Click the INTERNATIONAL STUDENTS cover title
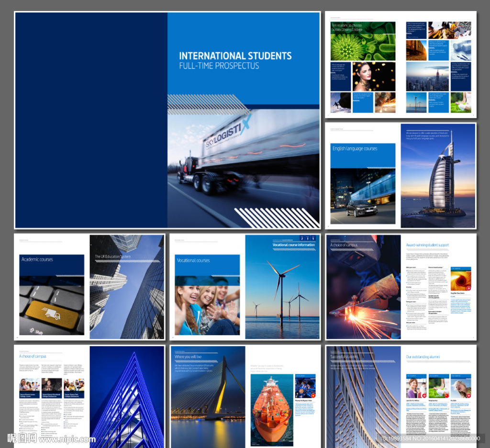 point(235,56)
